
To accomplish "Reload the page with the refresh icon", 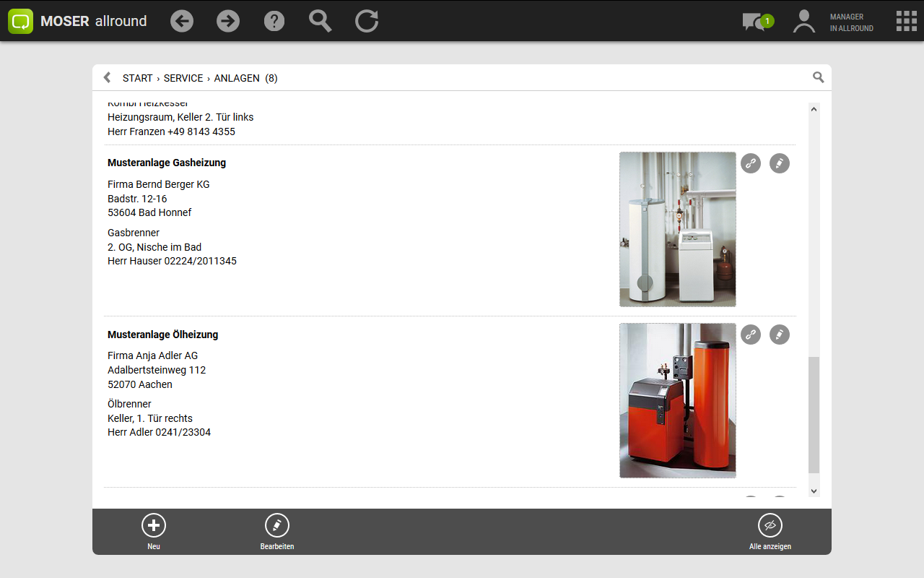I will pyautogui.click(x=367, y=21).
